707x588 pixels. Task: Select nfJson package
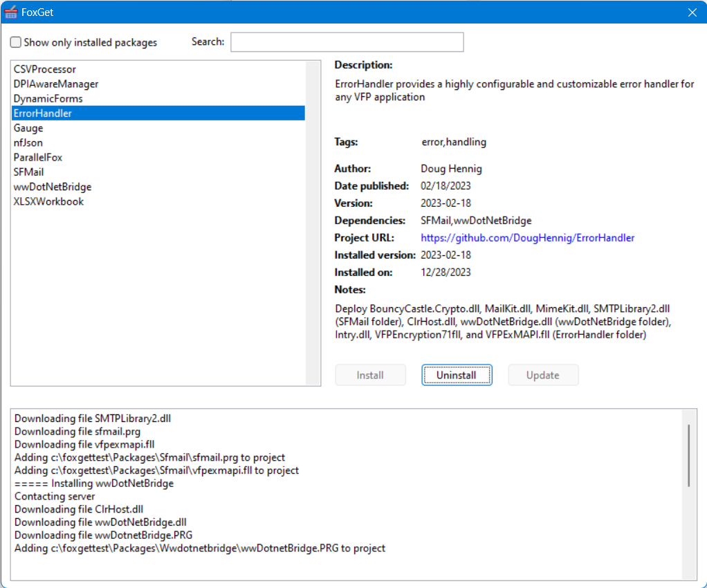(x=158, y=143)
